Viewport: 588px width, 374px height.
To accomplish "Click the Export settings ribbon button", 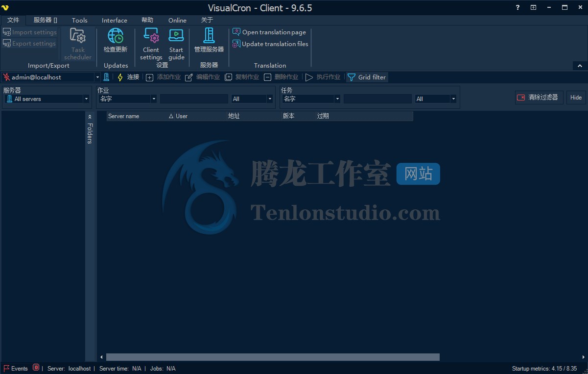I will (30, 44).
